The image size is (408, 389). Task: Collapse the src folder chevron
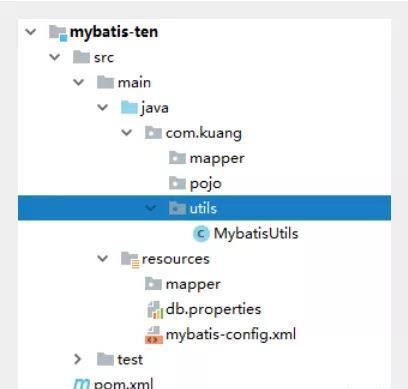coord(55,57)
